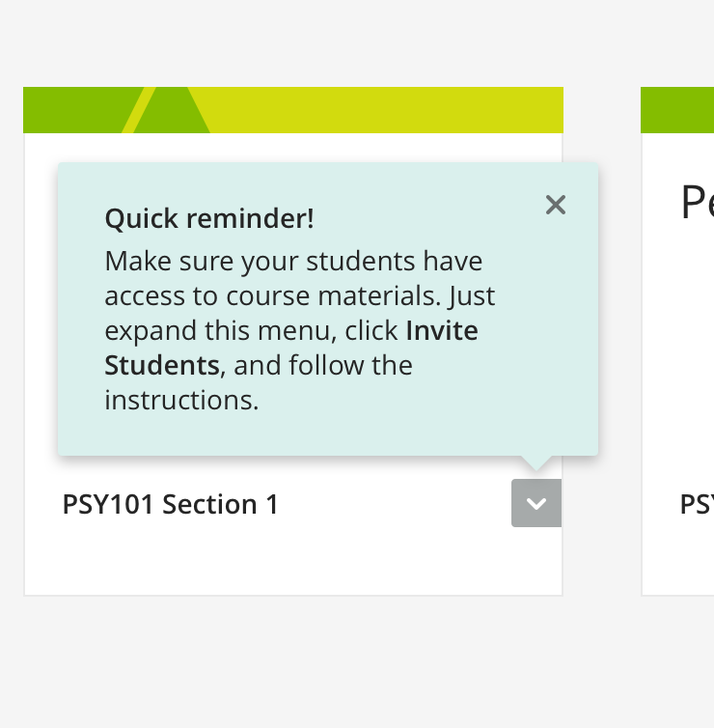
Task: Click the bold "Students" word in the tooltip
Action: click(162, 365)
